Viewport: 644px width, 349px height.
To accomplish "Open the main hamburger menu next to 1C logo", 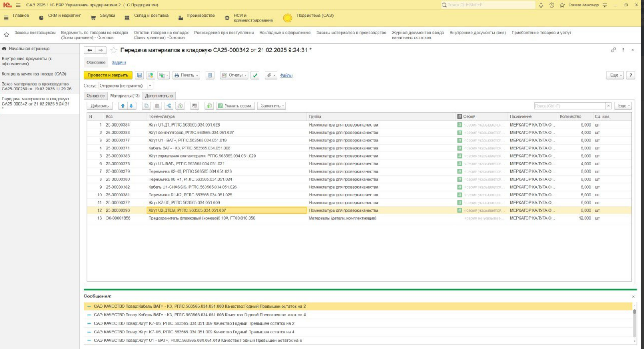I will coord(18,5).
